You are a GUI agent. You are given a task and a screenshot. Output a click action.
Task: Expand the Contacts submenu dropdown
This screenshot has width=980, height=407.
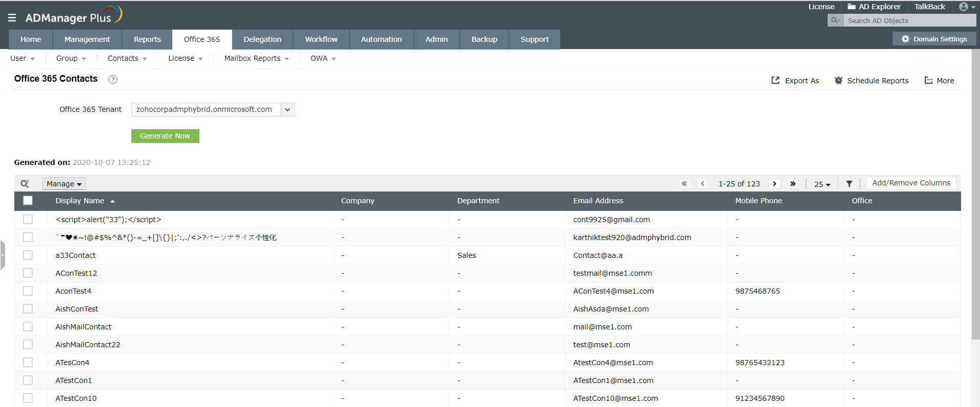[127, 58]
